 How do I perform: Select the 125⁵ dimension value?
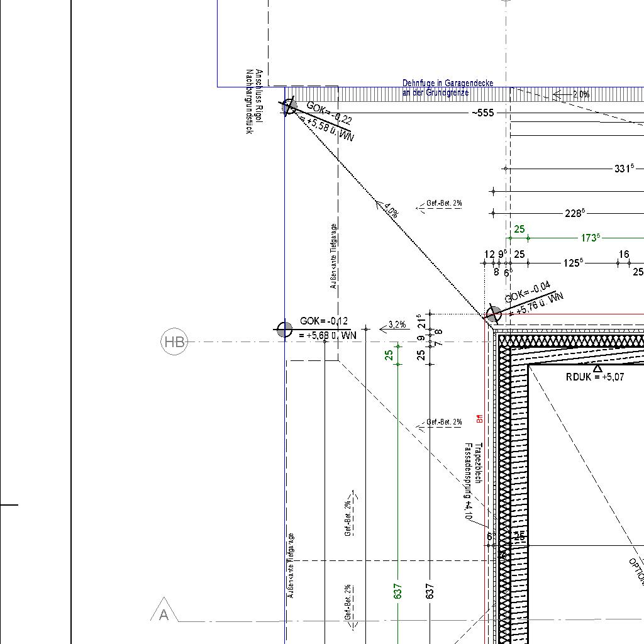click(x=572, y=263)
